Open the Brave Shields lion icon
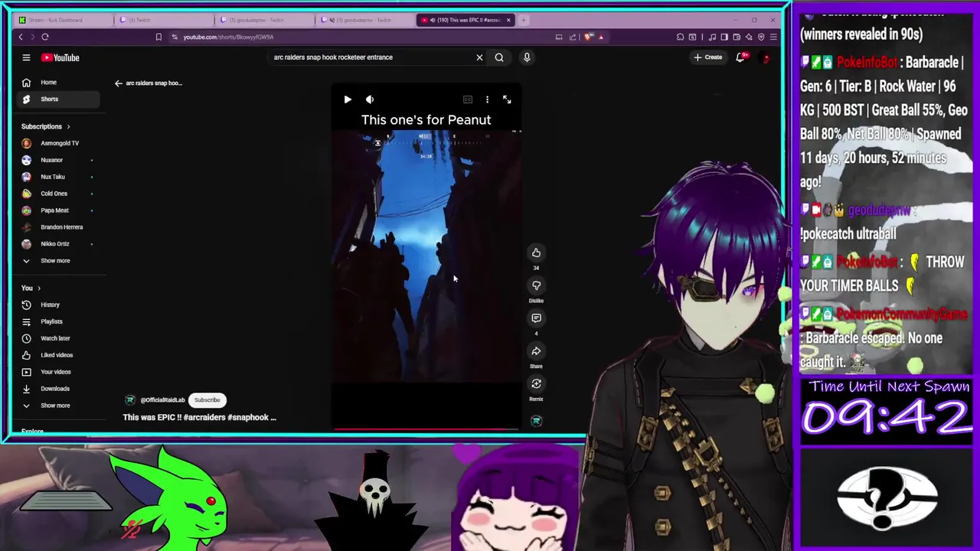The width and height of the screenshot is (980, 551). (x=588, y=37)
